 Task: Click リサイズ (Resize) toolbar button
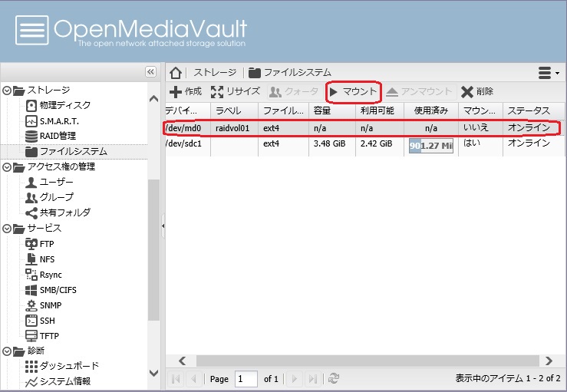click(236, 91)
